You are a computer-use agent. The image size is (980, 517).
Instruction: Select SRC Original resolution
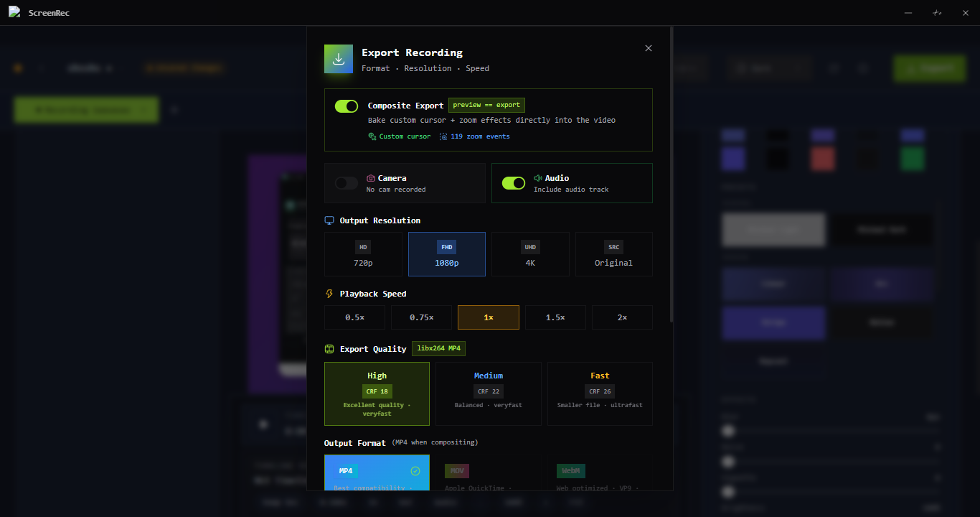[x=614, y=254]
